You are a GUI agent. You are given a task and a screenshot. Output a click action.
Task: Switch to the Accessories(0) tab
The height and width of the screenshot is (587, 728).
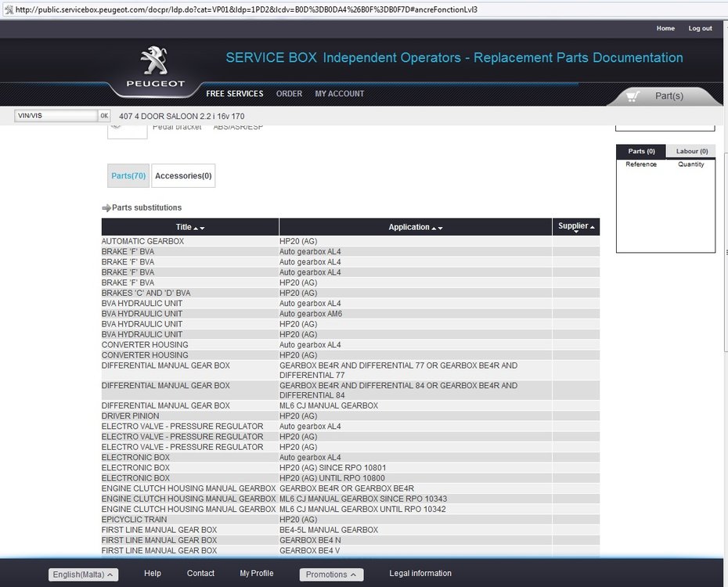pyautogui.click(x=183, y=176)
